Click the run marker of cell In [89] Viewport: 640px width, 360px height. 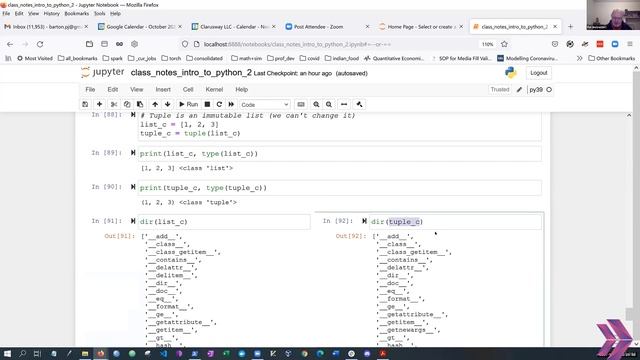click(133, 153)
